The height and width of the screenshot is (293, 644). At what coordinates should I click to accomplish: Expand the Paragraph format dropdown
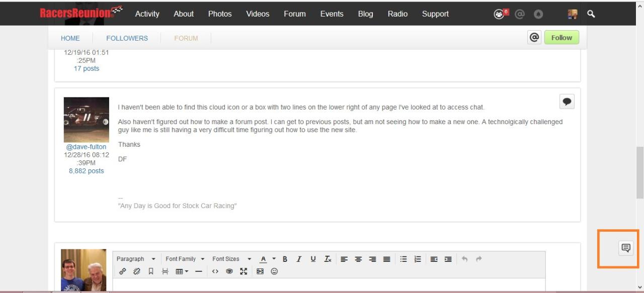coord(136,259)
